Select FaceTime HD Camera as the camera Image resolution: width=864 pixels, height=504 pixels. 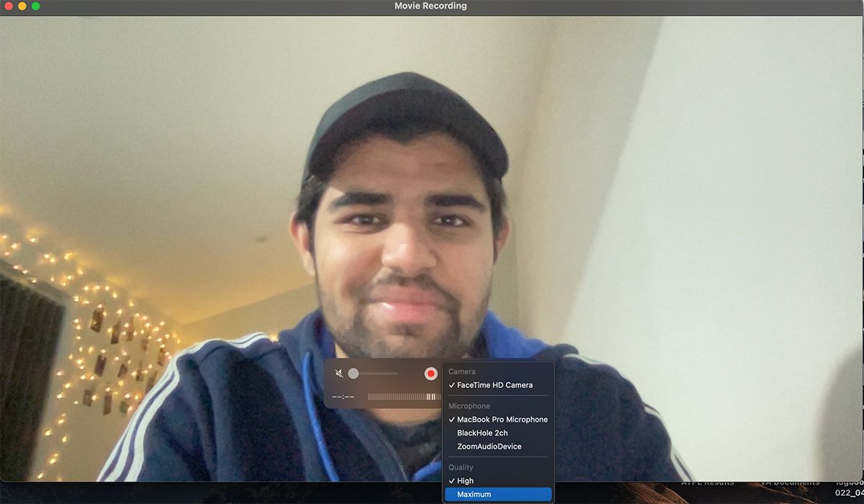[x=498, y=384]
